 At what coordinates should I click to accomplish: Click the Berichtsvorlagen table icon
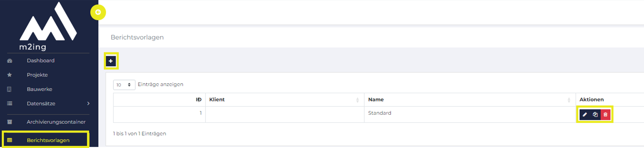pyautogui.click(x=10, y=140)
